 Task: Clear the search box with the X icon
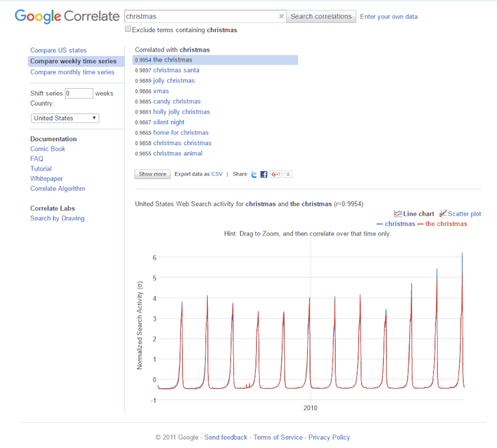(281, 16)
